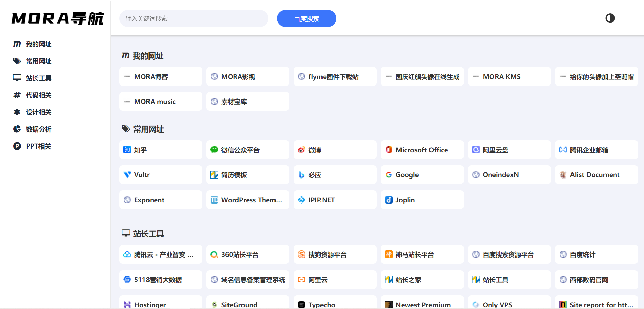This screenshot has height=309, width=644.
Task: Click the 知乎 site icon
Action: tap(127, 150)
